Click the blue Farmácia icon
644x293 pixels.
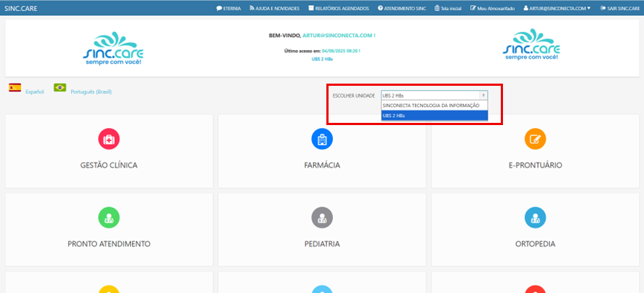(322, 139)
